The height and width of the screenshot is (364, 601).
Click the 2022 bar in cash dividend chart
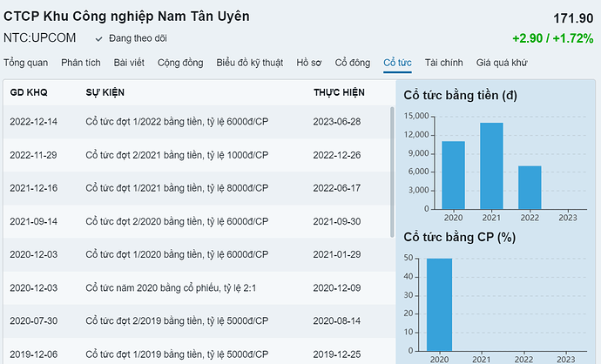click(x=530, y=187)
